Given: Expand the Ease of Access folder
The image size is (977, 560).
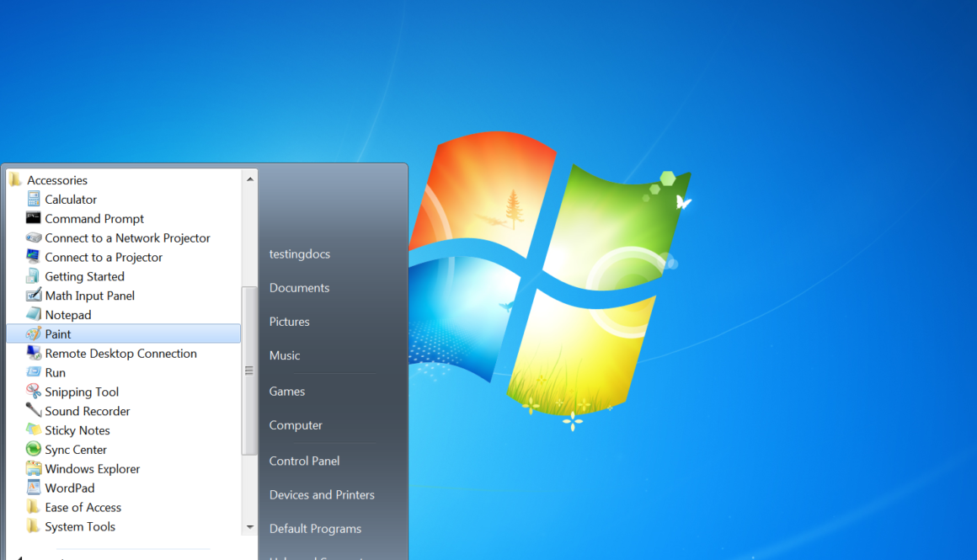Looking at the screenshot, I should click(x=82, y=506).
